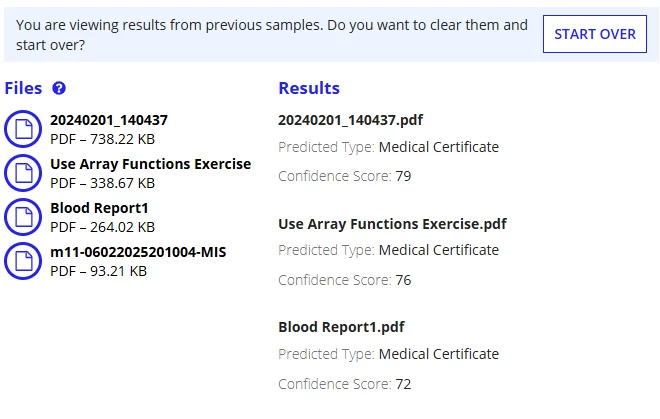Select the 20240201_140437 file document icon
The height and width of the screenshot is (419, 660).
[23, 129]
